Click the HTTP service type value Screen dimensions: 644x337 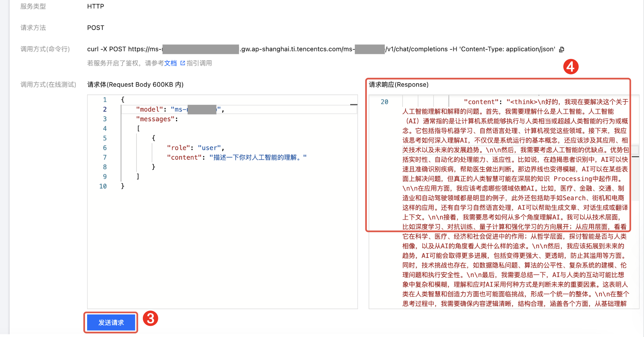(96, 6)
